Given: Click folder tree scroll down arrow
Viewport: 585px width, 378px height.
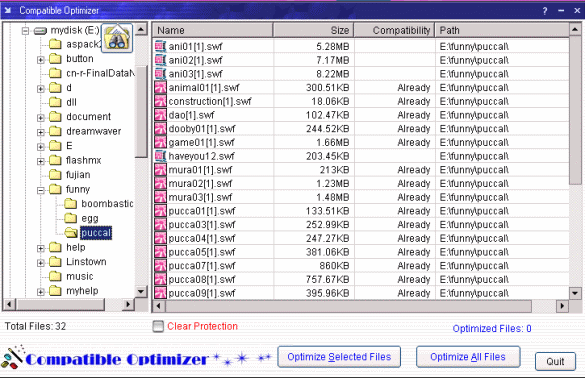Looking at the screenshot, I should (141, 291).
